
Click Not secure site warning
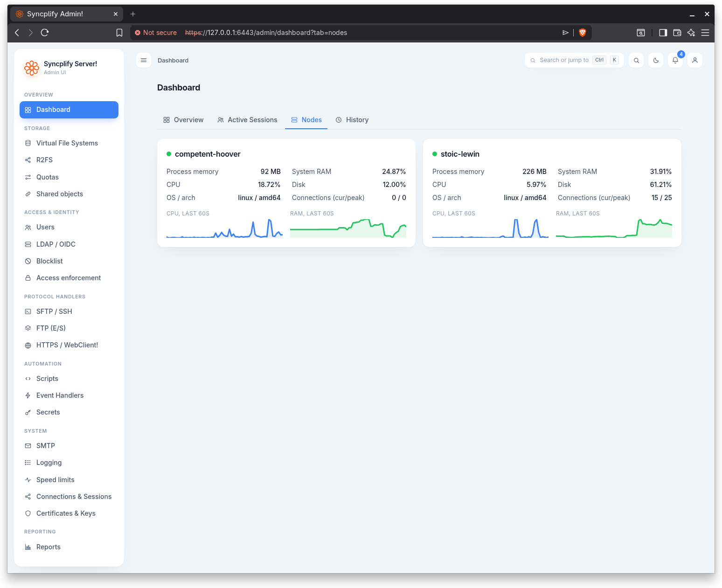[x=156, y=33]
